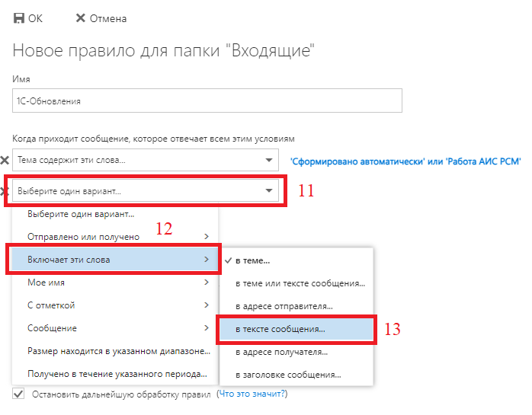Screen dimensions: 532x415
Task: Choose 'в теме или тексте сообщения...' option
Action: [x=299, y=283]
